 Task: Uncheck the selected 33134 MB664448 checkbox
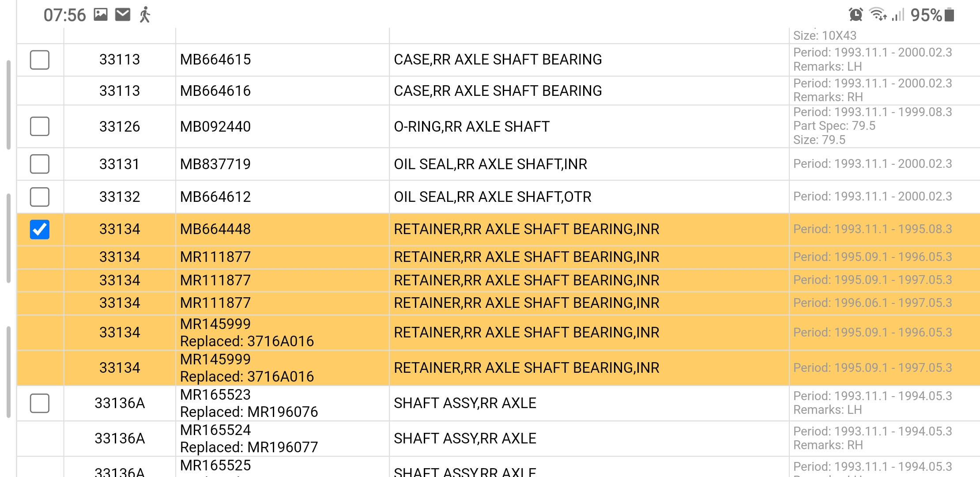point(40,229)
